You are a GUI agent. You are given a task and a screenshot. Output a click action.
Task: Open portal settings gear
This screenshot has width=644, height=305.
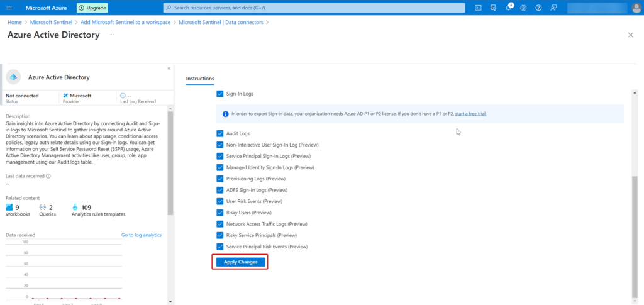pos(523,8)
